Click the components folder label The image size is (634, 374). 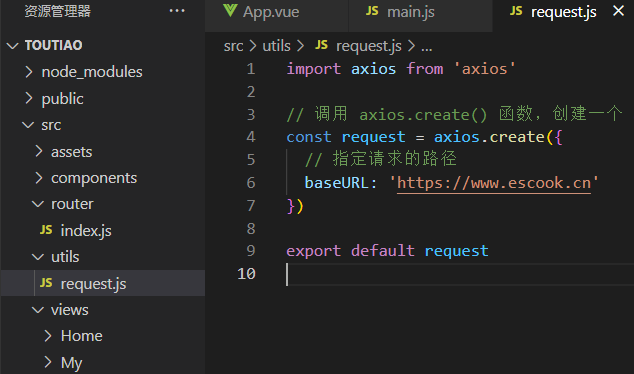pyautogui.click(x=94, y=178)
